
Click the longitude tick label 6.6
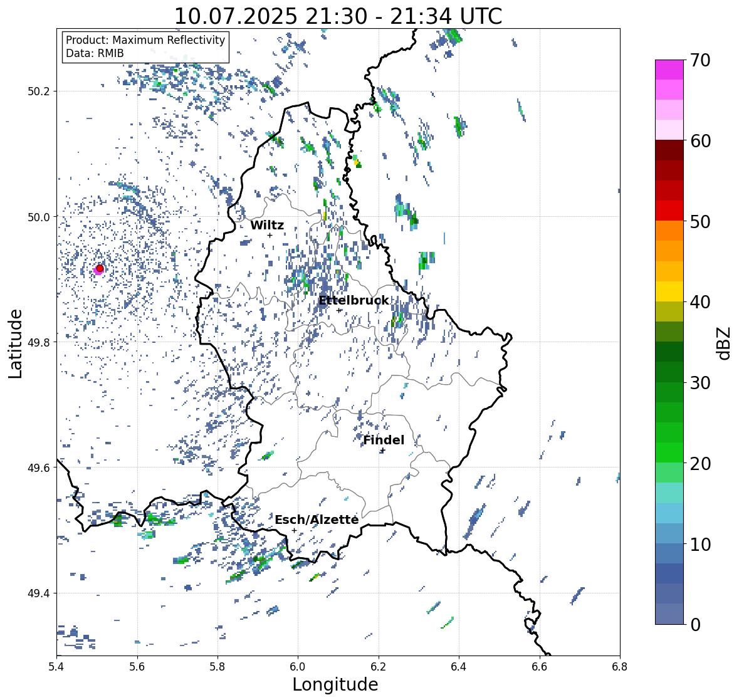point(540,667)
